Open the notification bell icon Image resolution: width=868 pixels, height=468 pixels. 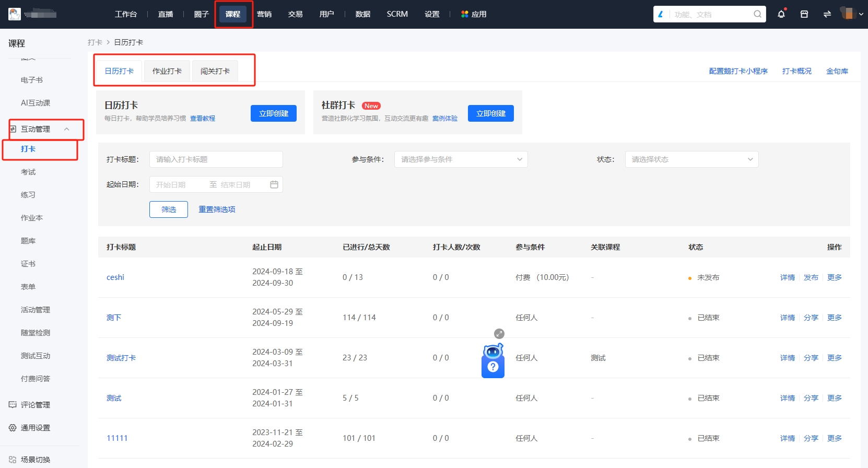[781, 14]
